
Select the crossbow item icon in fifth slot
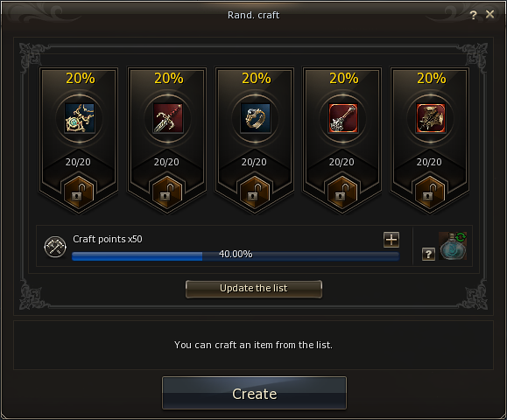430,118
